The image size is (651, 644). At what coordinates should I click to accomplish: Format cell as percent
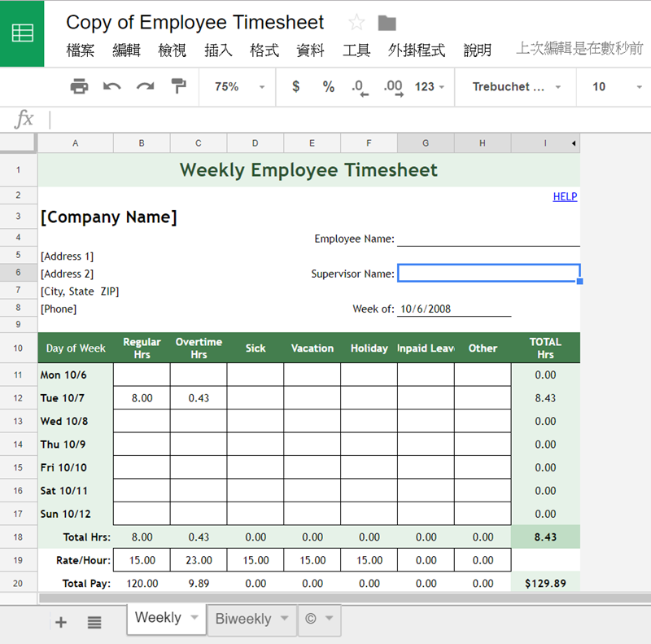pyautogui.click(x=329, y=86)
